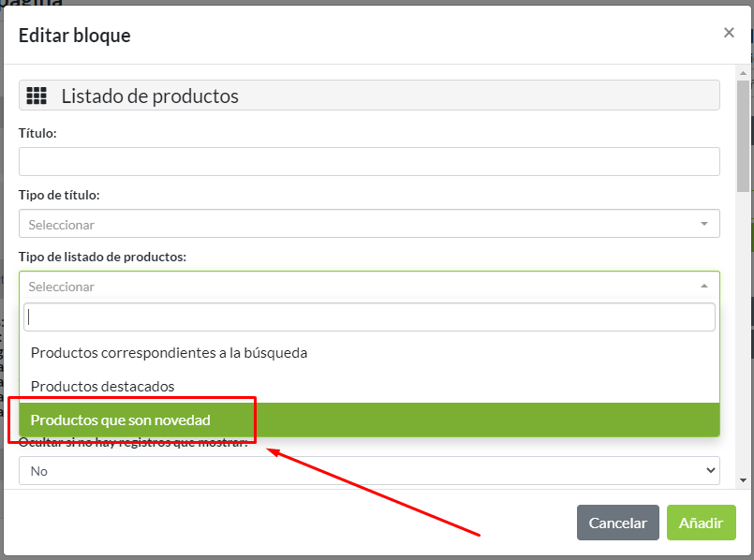
Task: Open the "Ocultar si no hay registros que mostrar" dropdown
Action: (x=369, y=470)
